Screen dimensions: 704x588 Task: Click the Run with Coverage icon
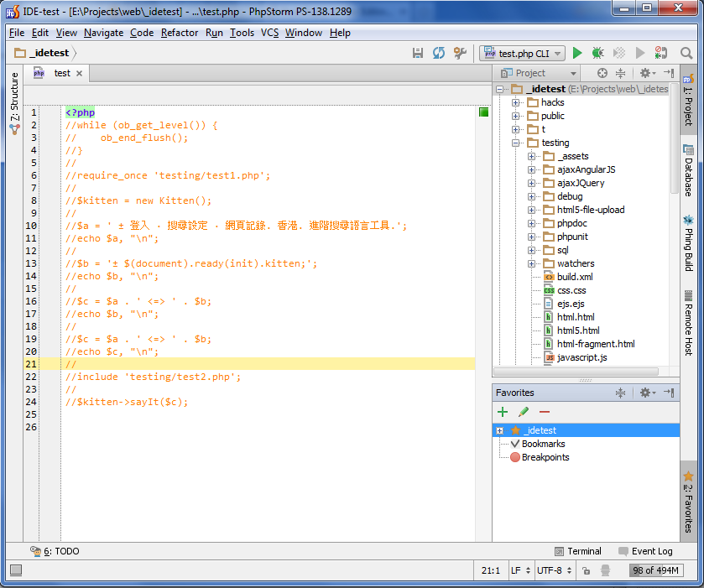point(619,53)
